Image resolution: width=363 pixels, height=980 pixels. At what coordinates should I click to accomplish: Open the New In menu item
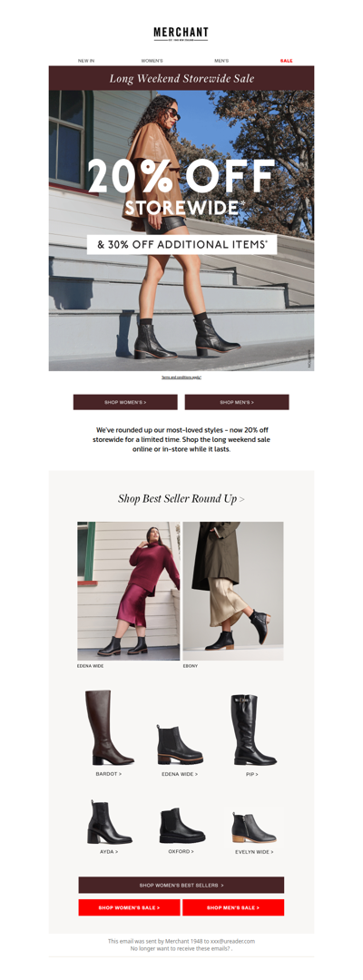tap(86, 61)
